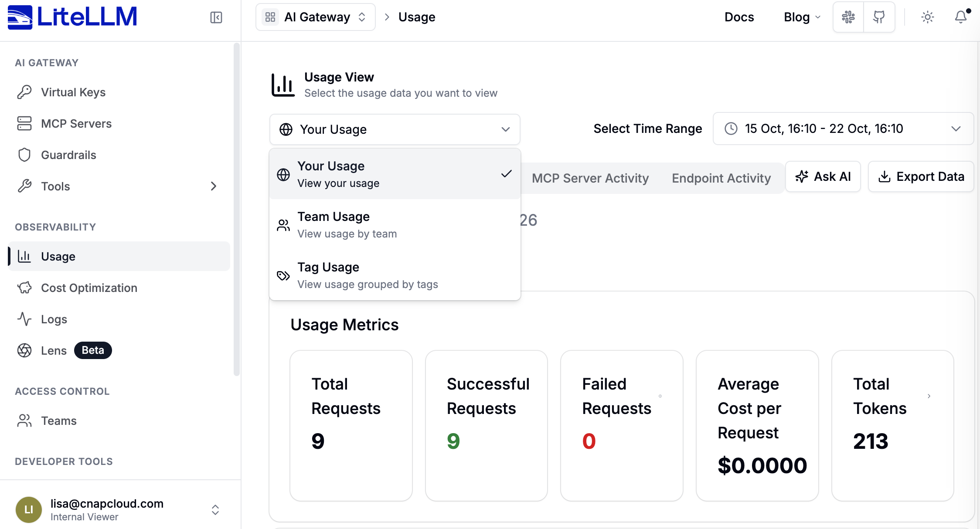Screen dimensions: 980x529
Task: Open Guardrails from sidebar
Action: click(119, 155)
